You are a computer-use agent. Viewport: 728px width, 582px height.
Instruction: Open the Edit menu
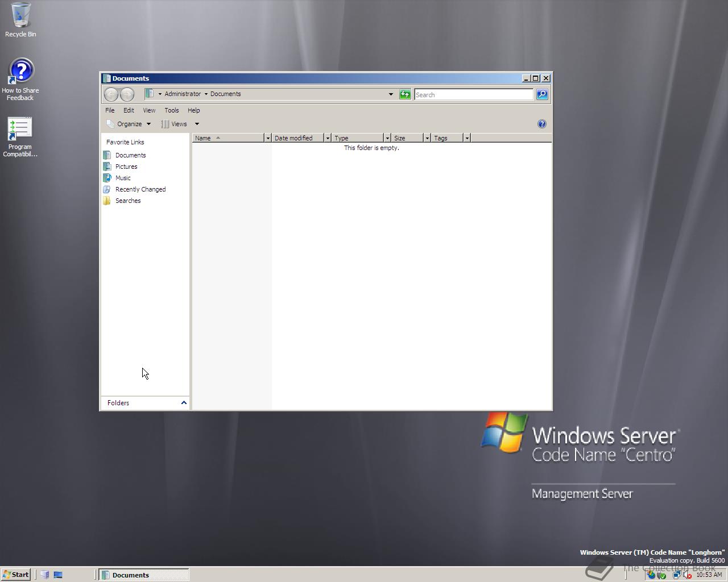(129, 110)
